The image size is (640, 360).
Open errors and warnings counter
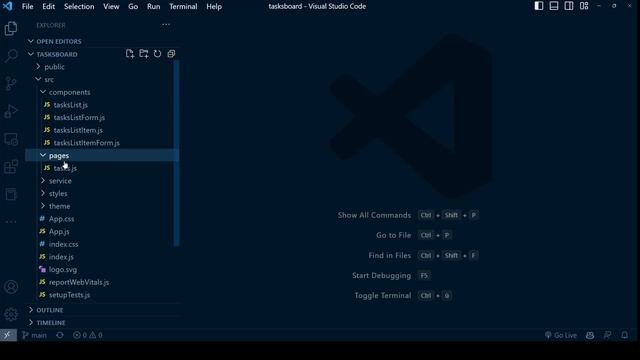click(87, 335)
